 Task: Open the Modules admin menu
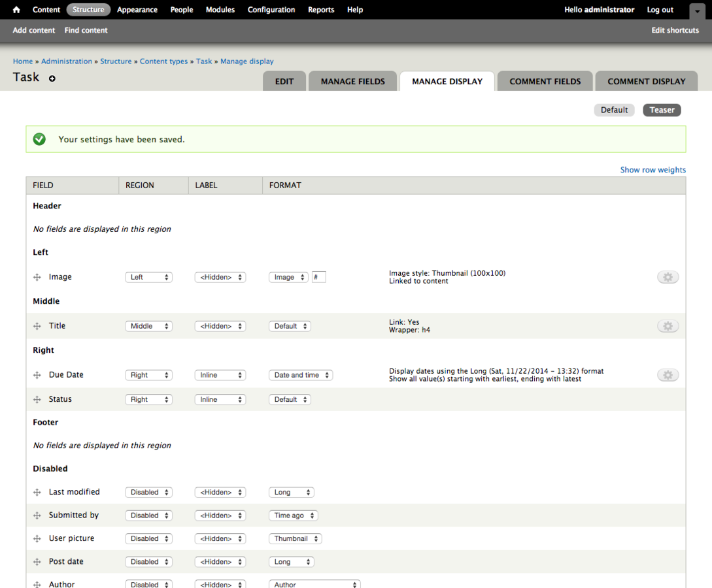pos(220,10)
